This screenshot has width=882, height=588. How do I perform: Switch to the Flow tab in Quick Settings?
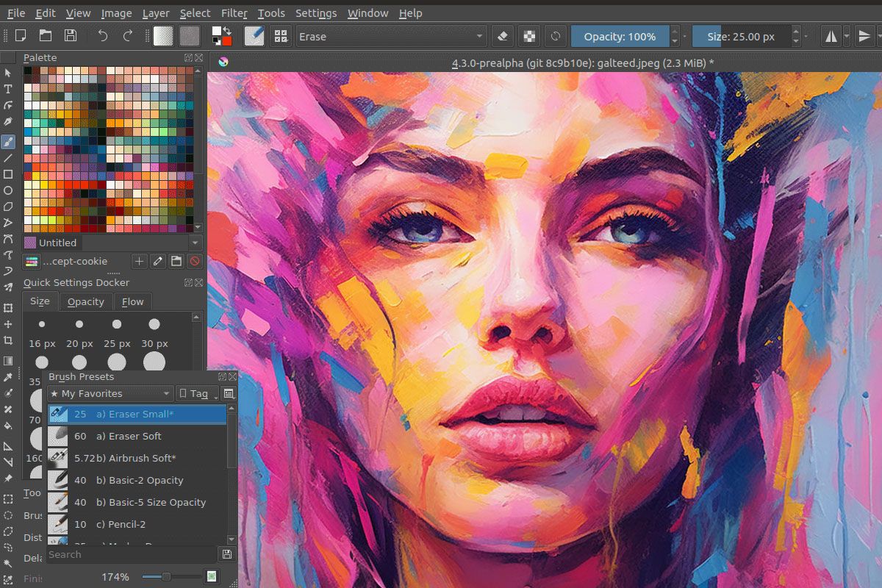pyautogui.click(x=133, y=301)
